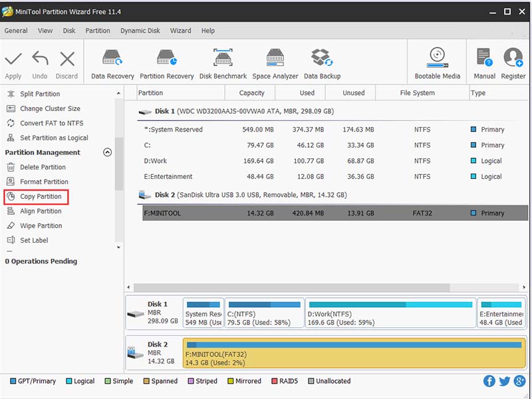Open the Dynamic Disk menu
Viewport: 532px width, 399px height.
click(140, 31)
